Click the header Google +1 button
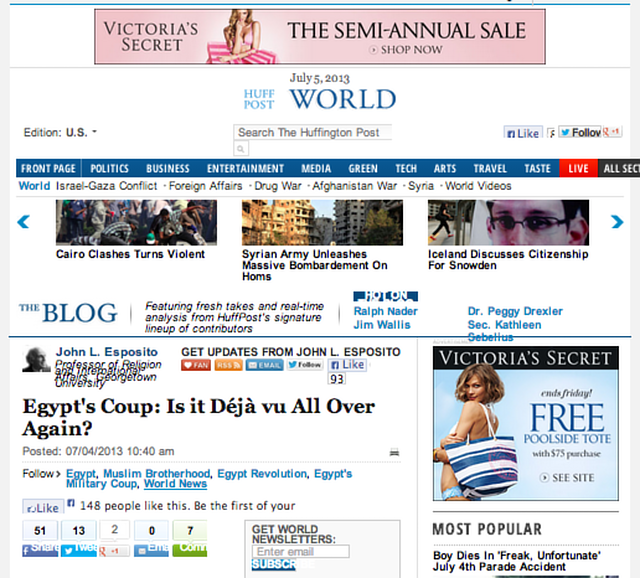The width and height of the screenshot is (640, 578). pos(612,132)
